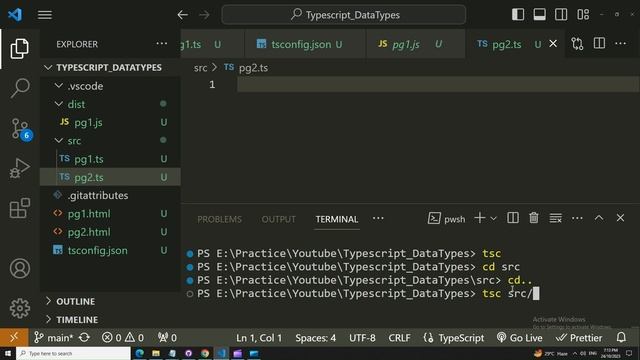Open the Customize Layout icon
Viewport: 640px width, 360px height.
(583, 14)
